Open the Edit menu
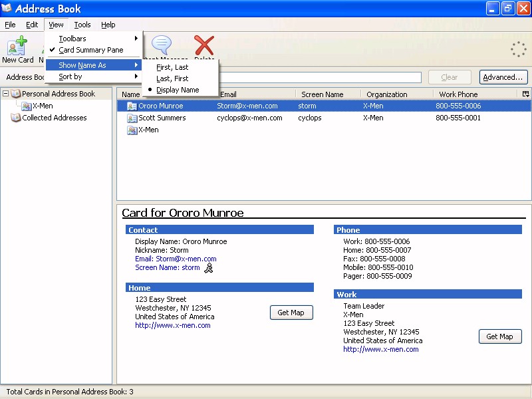Screen dimensions: 532x399 point(32,25)
